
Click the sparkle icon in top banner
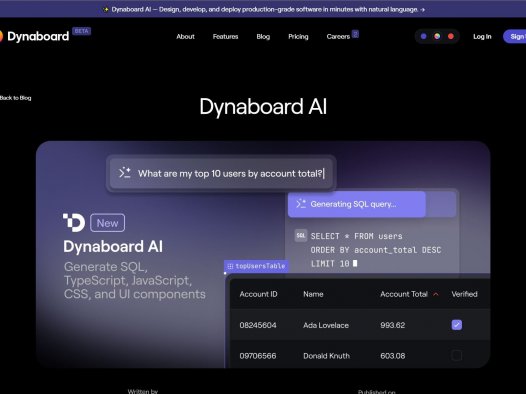point(106,9)
